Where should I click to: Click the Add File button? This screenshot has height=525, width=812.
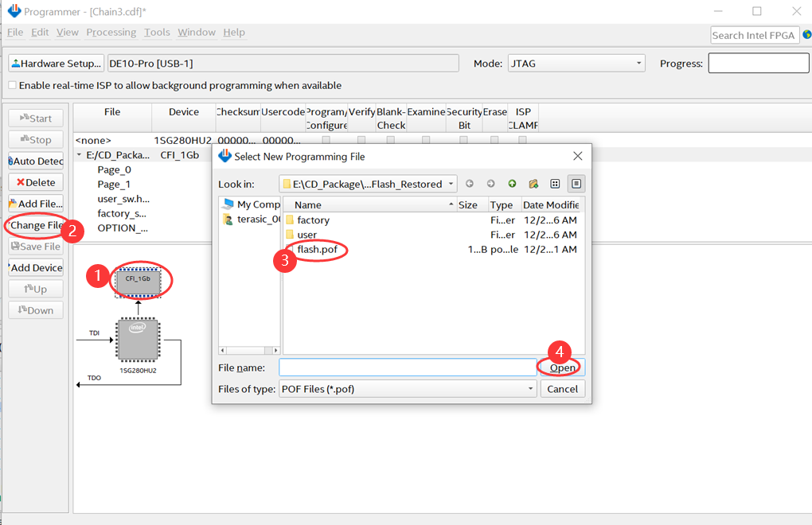tap(36, 204)
